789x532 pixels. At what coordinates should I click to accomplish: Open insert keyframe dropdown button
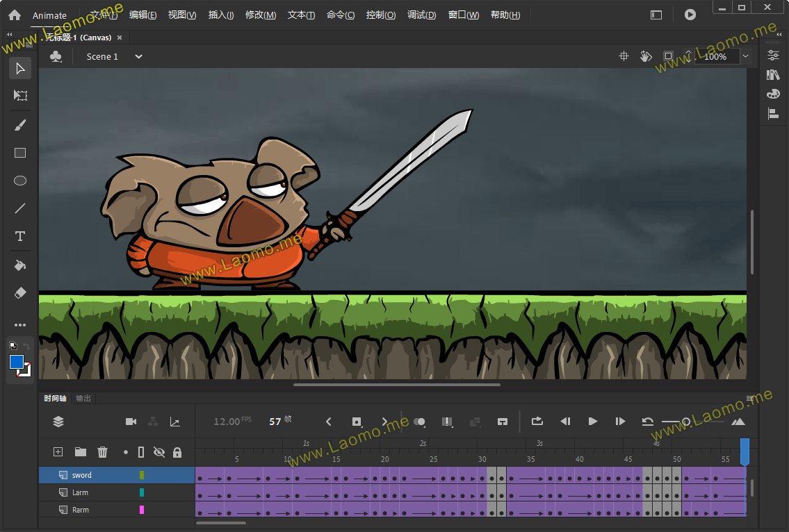point(357,422)
